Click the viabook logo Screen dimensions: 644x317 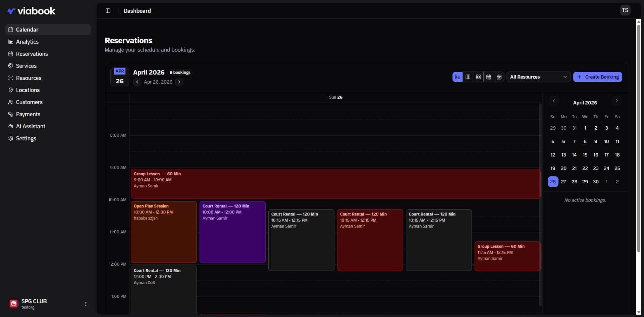[x=31, y=11]
